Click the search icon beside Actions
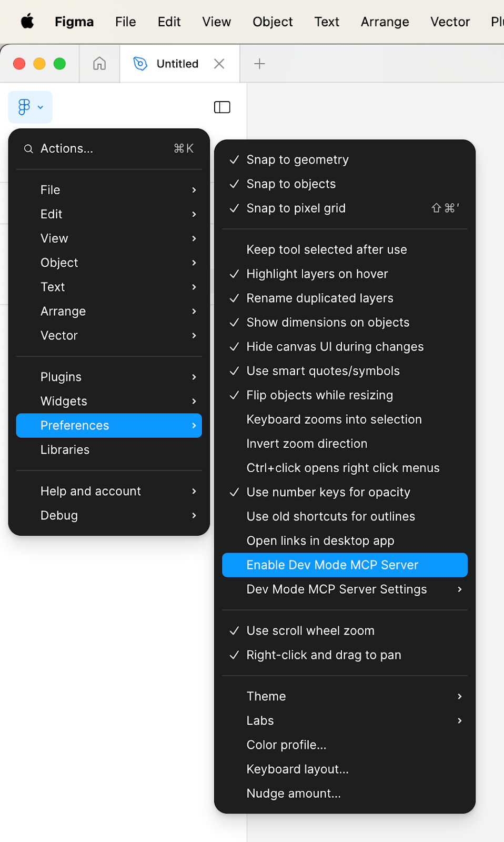The image size is (504, 842). pyautogui.click(x=28, y=149)
